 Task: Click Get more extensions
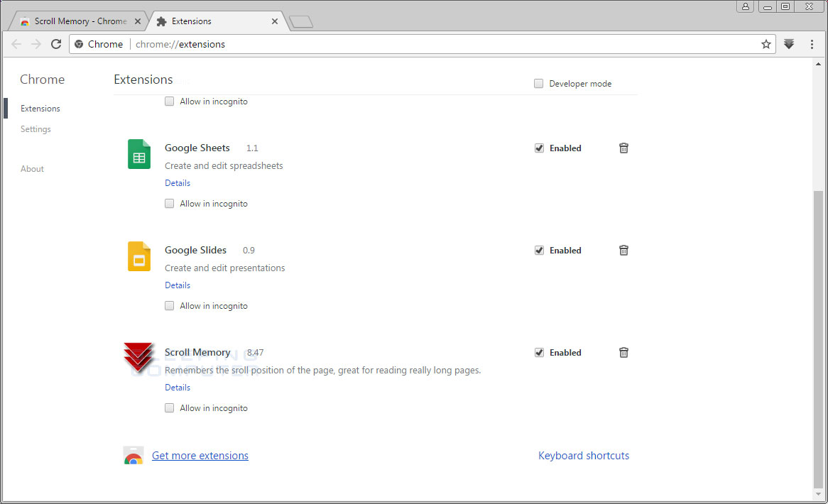200,455
